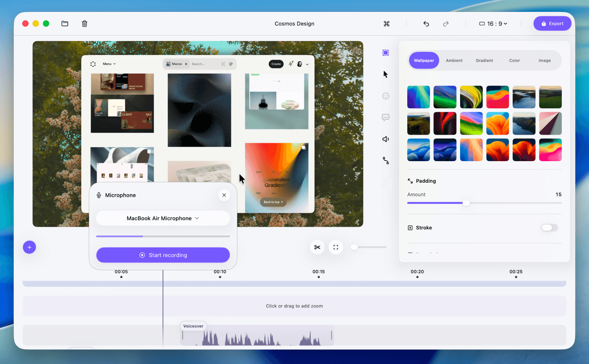Open the keyboard shortcuts icon in toolbar
589x364 pixels.
(386, 24)
